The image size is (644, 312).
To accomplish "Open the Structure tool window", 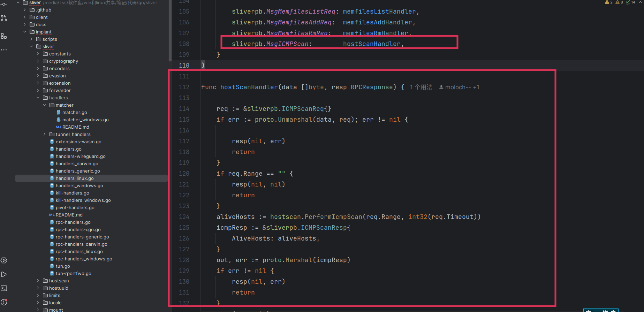I will point(4,36).
